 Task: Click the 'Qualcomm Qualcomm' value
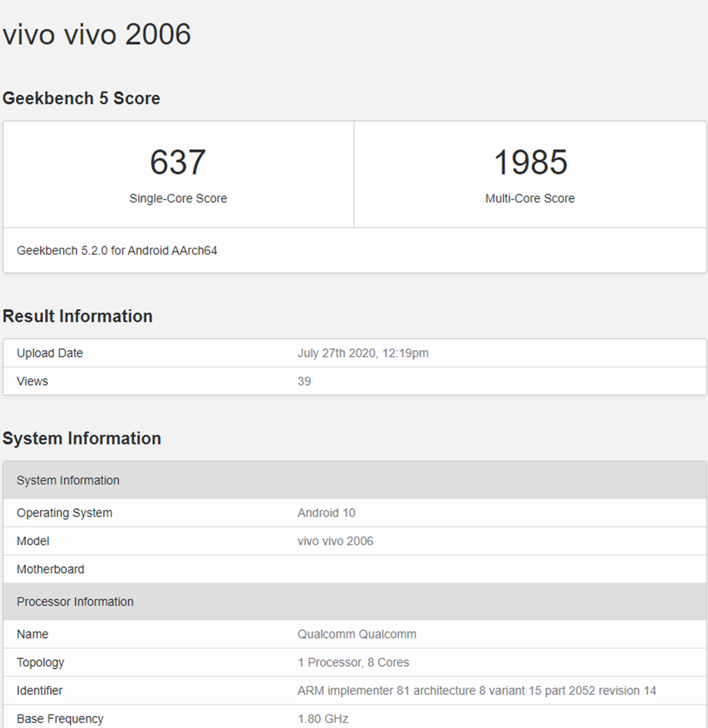click(357, 634)
